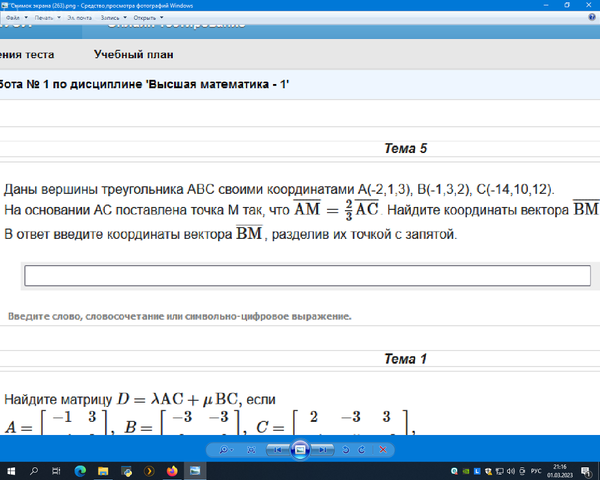Go to the previous photo
Viewport: 600px width, 480px height.
point(280,450)
